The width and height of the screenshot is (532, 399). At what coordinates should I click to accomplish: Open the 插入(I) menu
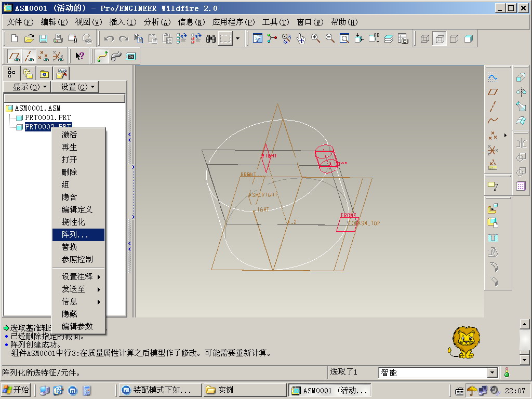click(x=123, y=22)
